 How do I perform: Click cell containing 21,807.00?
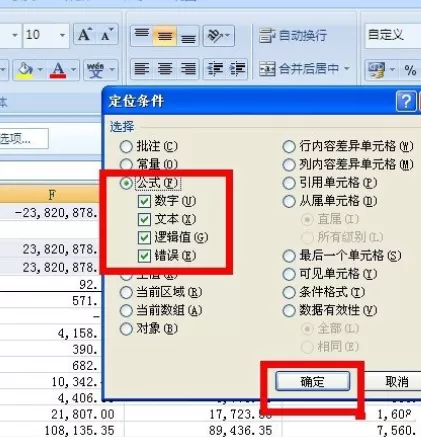[62, 414]
